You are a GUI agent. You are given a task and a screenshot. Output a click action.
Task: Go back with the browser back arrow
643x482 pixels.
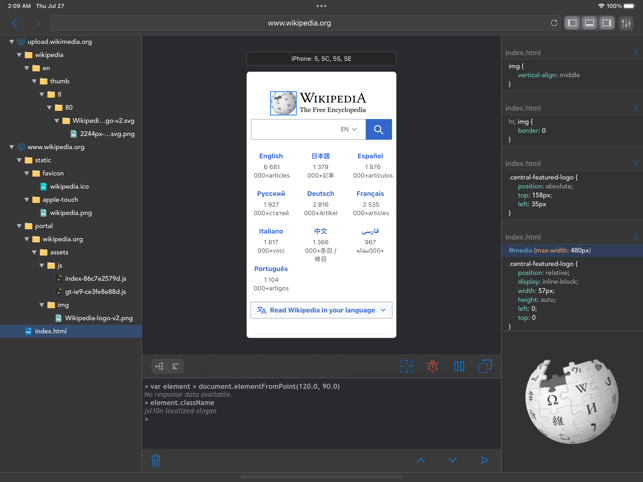[15, 23]
